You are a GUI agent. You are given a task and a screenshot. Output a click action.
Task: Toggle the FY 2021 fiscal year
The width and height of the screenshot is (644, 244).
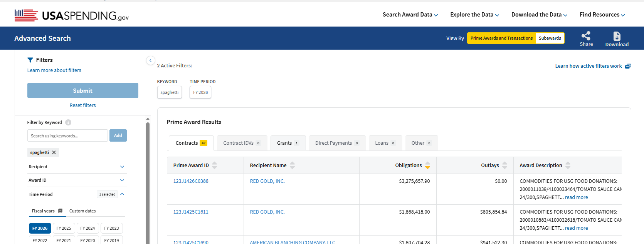click(64, 240)
